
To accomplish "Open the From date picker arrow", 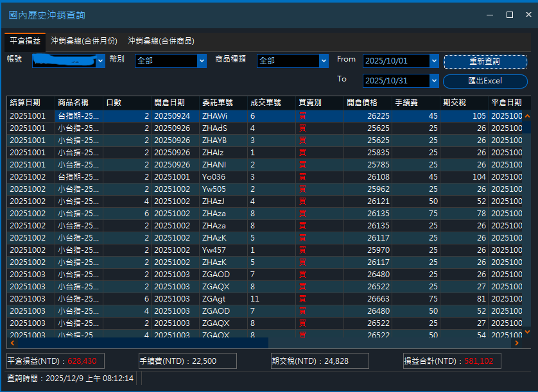I will 435,61.
